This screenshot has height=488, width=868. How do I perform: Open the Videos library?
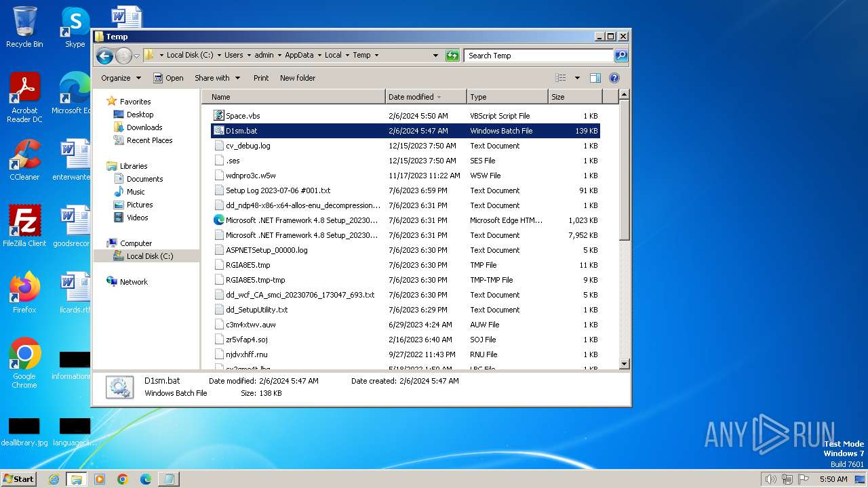point(137,218)
